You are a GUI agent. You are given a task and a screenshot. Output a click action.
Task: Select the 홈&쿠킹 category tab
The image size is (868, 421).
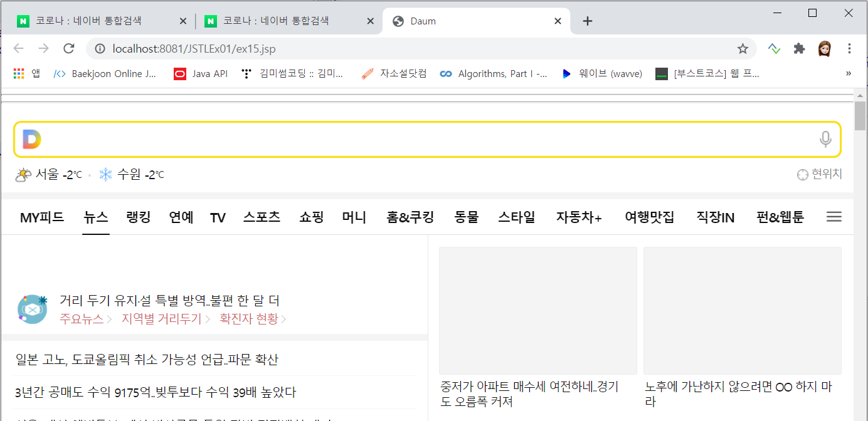[x=410, y=217]
